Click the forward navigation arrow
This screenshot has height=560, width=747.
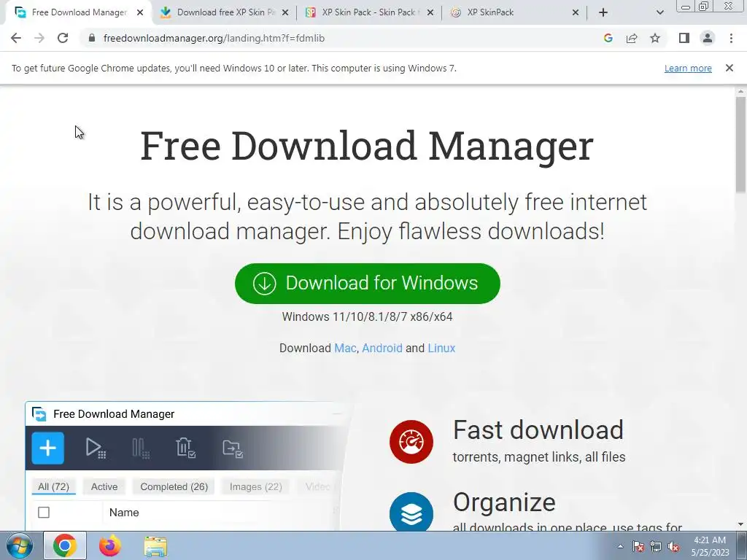pos(39,38)
